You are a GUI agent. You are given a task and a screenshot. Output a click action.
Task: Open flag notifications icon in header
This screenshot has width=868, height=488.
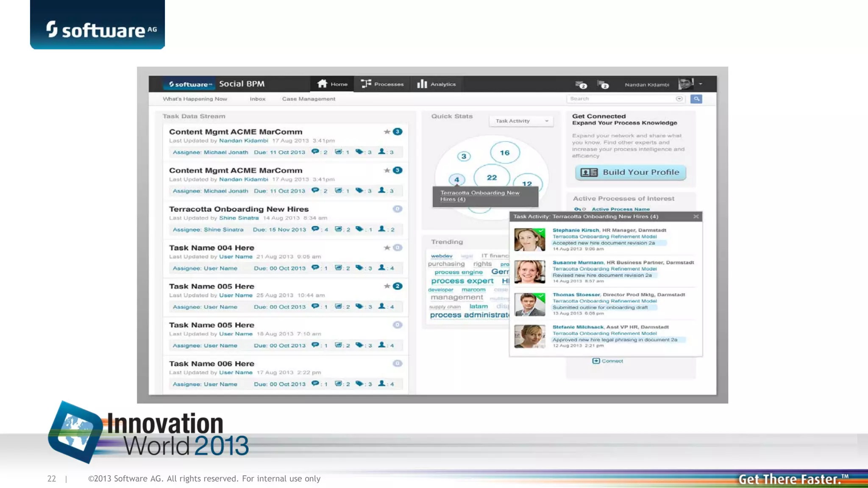[603, 85]
